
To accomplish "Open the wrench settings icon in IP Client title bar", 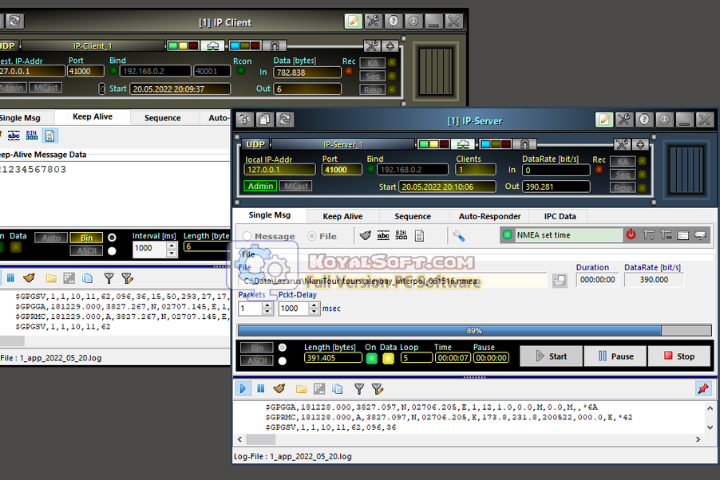I will point(373,21).
